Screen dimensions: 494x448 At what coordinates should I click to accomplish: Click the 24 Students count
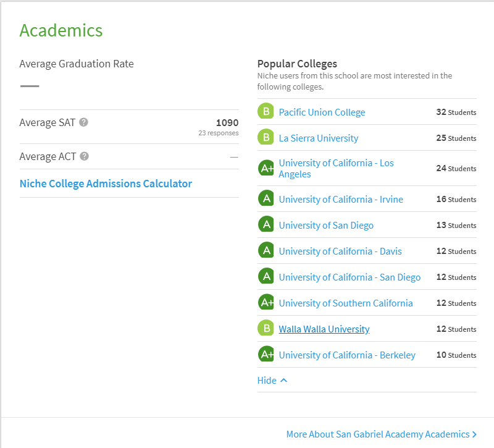[456, 168]
